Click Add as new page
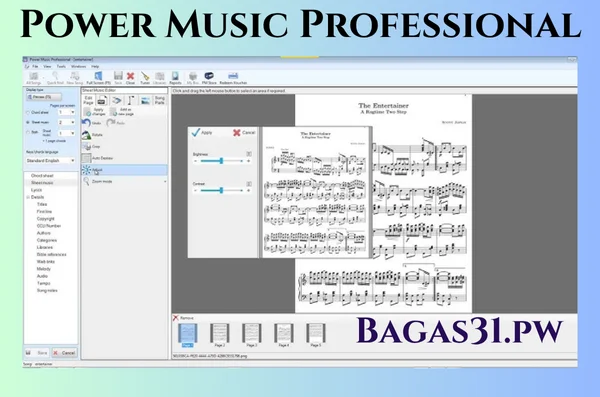 [x=122, y=112]
